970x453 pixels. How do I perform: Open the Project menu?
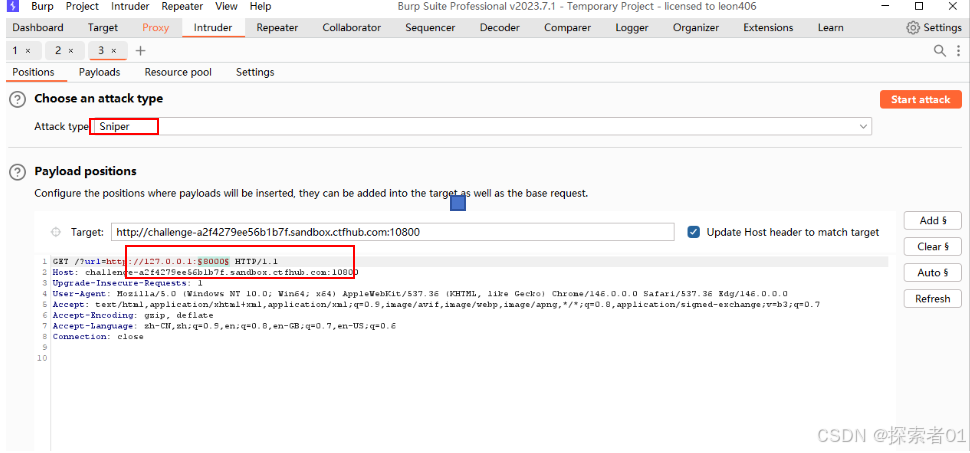82,6
